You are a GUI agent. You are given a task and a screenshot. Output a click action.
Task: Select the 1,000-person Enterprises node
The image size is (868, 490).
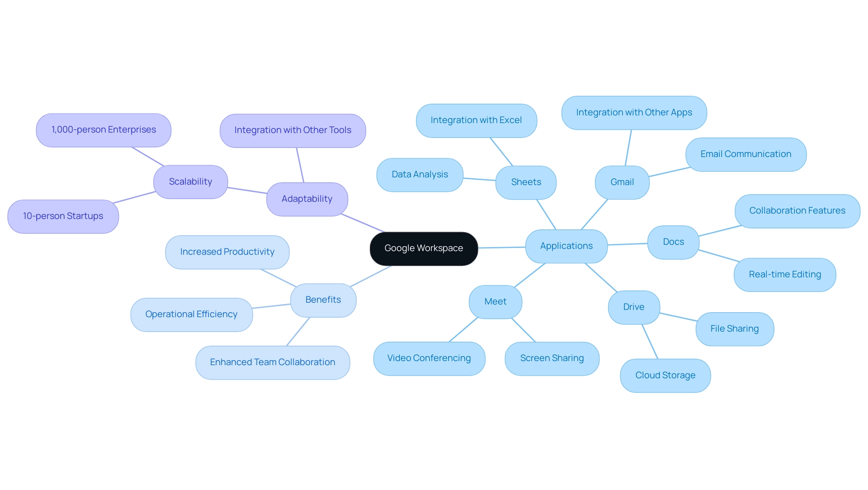(x=105, y=129)
